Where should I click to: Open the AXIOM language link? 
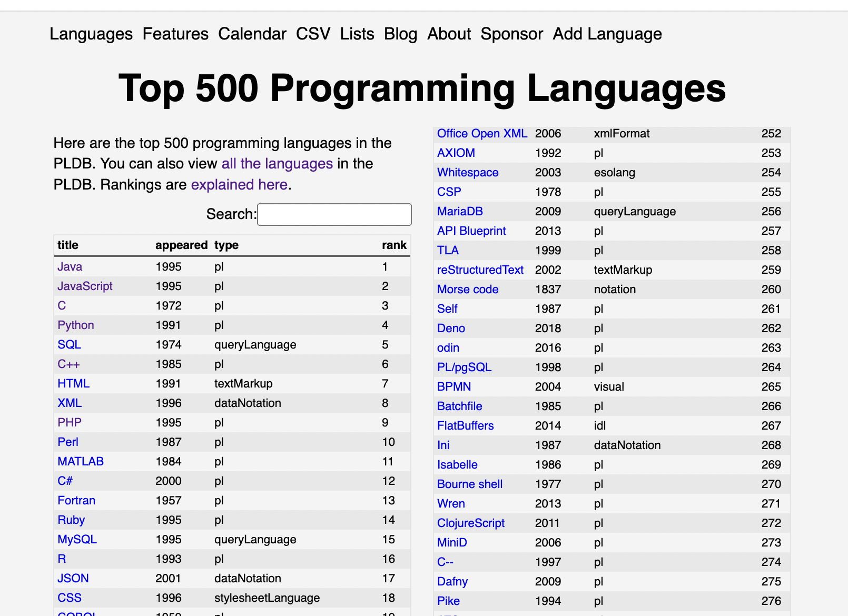(456, 153)
